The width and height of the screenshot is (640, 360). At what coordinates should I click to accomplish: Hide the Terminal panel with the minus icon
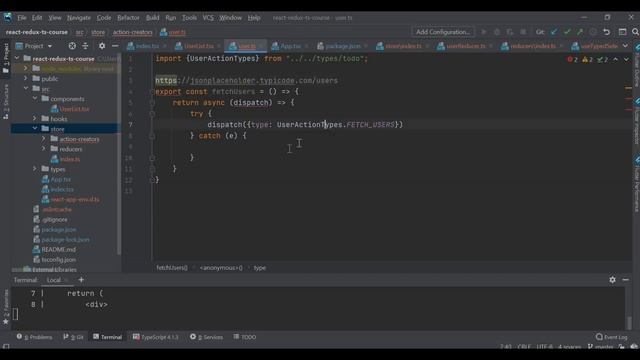pos(625,280)
